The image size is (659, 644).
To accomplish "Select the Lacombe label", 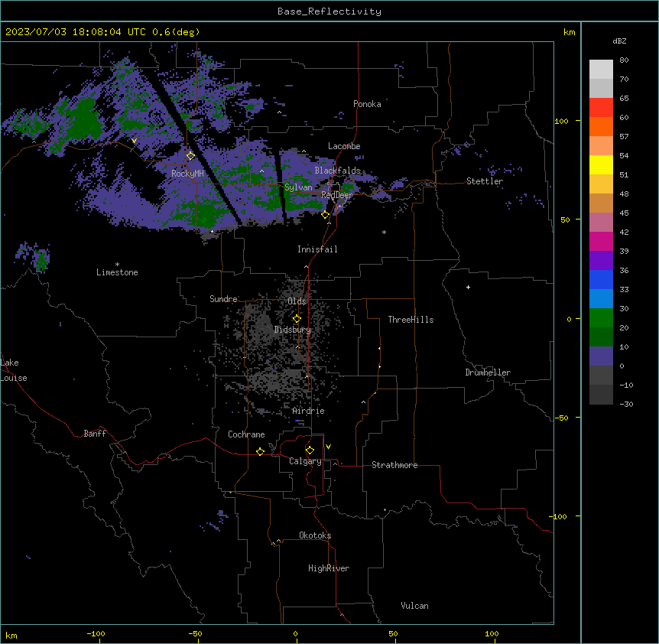I will [x=344, y=146].
